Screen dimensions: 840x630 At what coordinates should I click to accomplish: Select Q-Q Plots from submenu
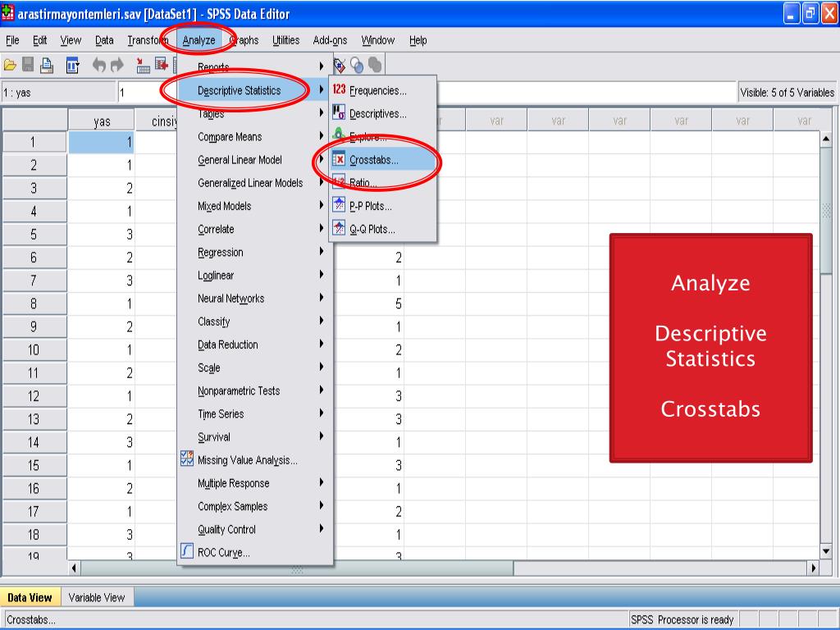[372, 230]
